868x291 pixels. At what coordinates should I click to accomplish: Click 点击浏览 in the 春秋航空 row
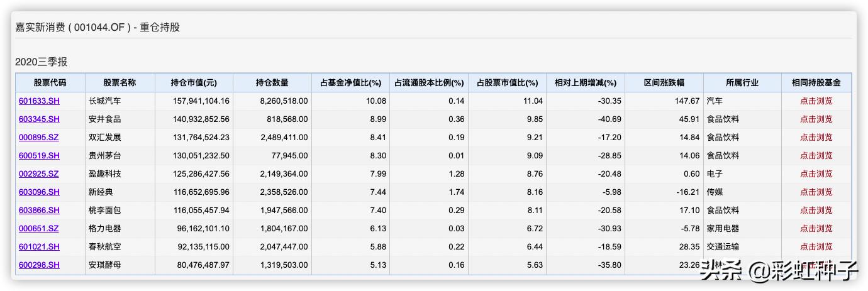(x=816, y=246)
